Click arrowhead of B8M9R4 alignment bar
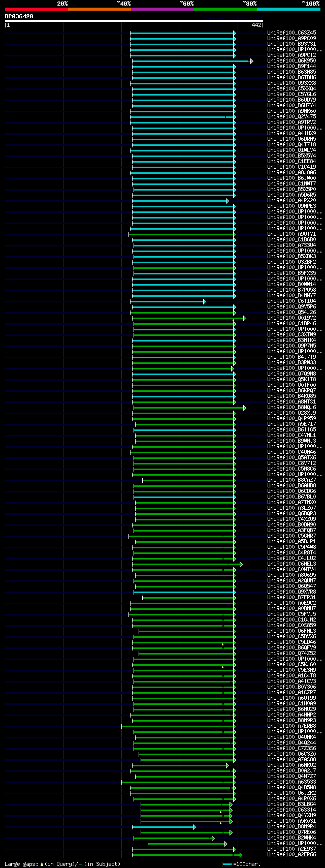325x868 pixels. [x=194, y=827]
